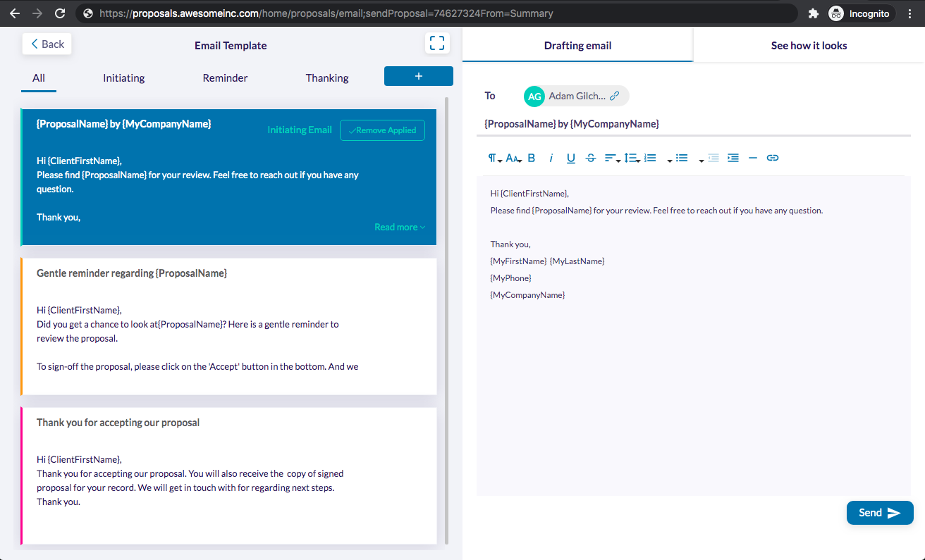Screen dimensions: 925x560
Task: Open the font size dropdown
Action: [x=513, y=158]
